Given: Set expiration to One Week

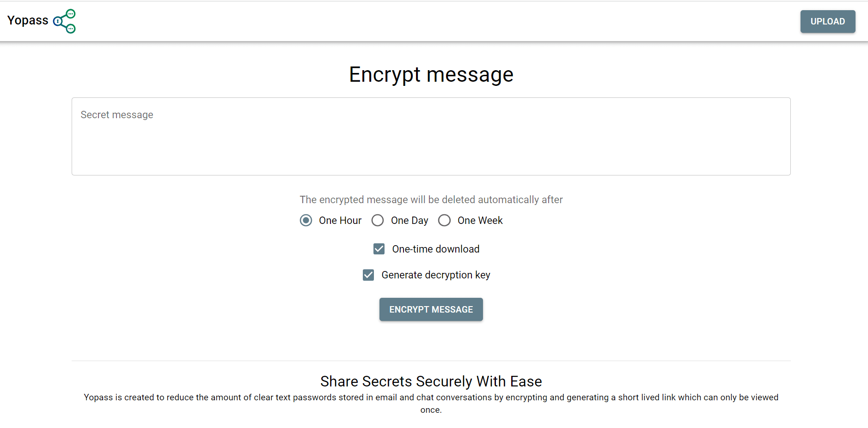Looking at the screenshot, I should point(444,220).
